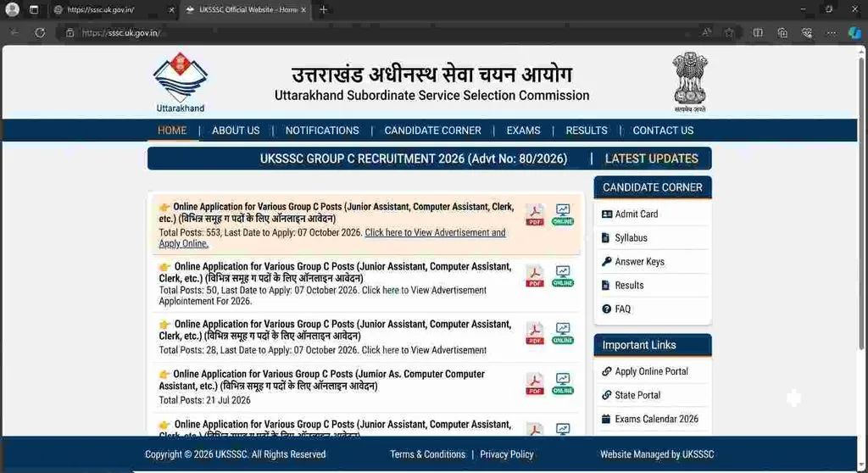Click 'Uttarakhand Subordinate Service Selection Commission' heading
Screen dimensions: 868x473
431,95
